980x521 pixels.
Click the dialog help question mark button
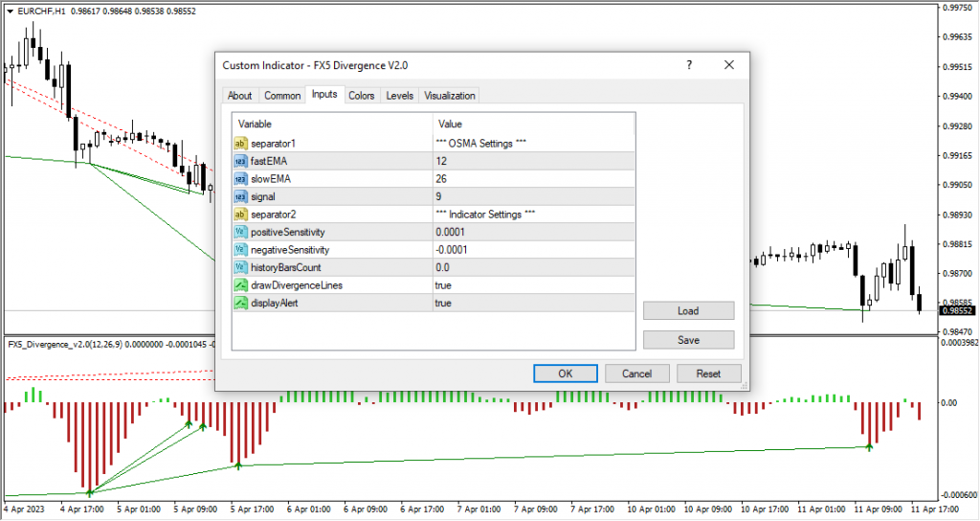pyautogui.click(x=689, y=65)
